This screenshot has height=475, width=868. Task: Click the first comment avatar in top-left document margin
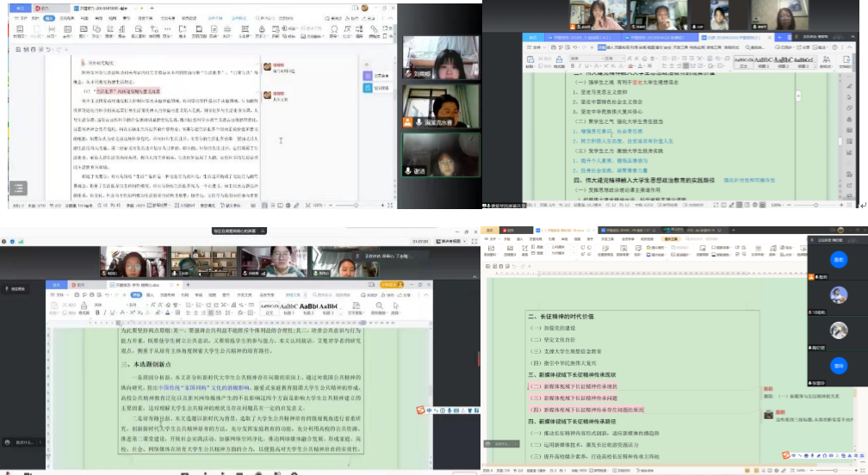coord(267,66)
